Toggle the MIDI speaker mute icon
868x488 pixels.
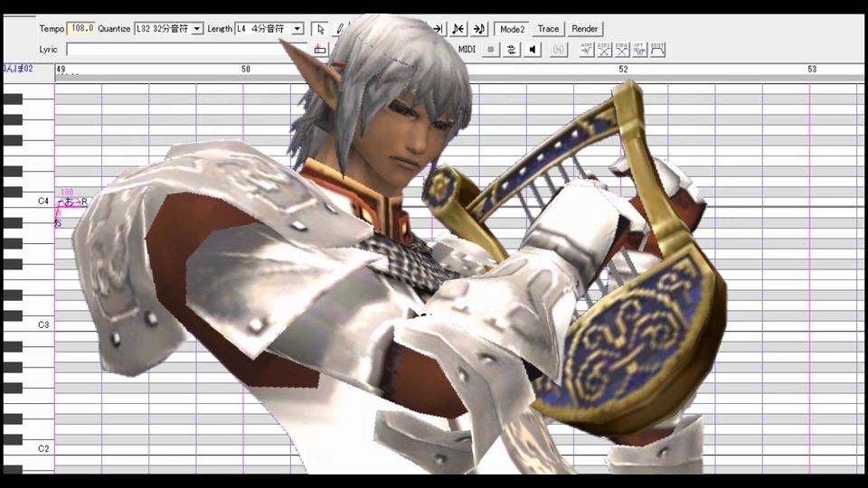532,49
